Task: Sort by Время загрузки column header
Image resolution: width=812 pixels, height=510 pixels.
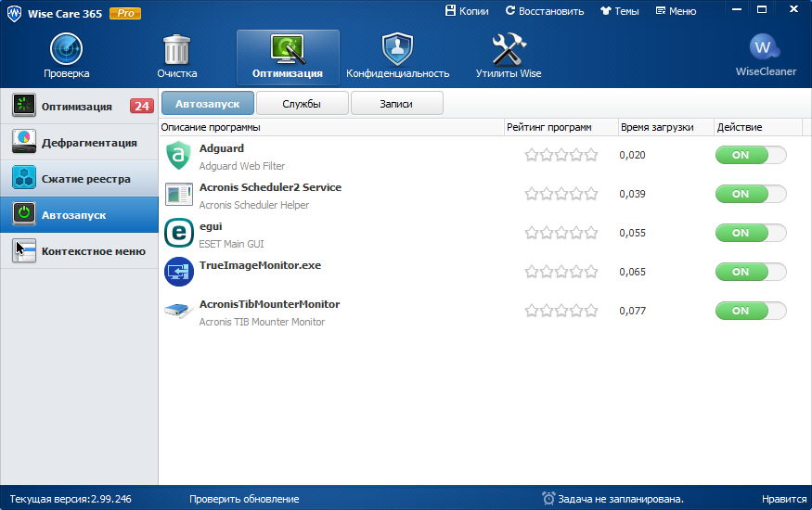Action: point(665,127)
